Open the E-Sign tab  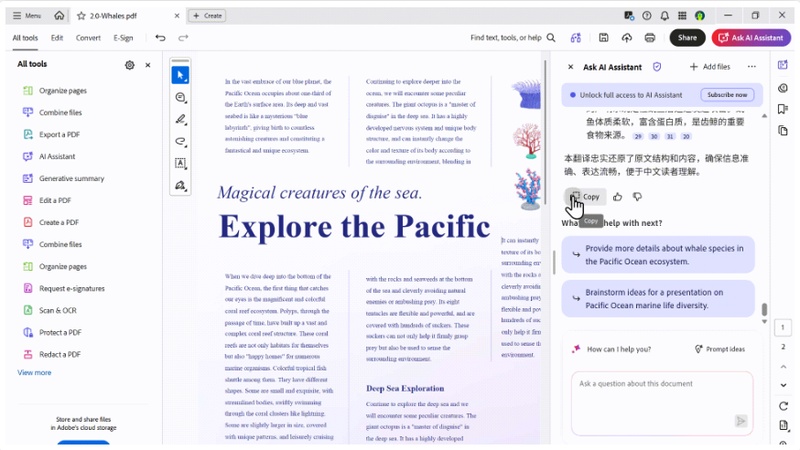tap(123, 38)
